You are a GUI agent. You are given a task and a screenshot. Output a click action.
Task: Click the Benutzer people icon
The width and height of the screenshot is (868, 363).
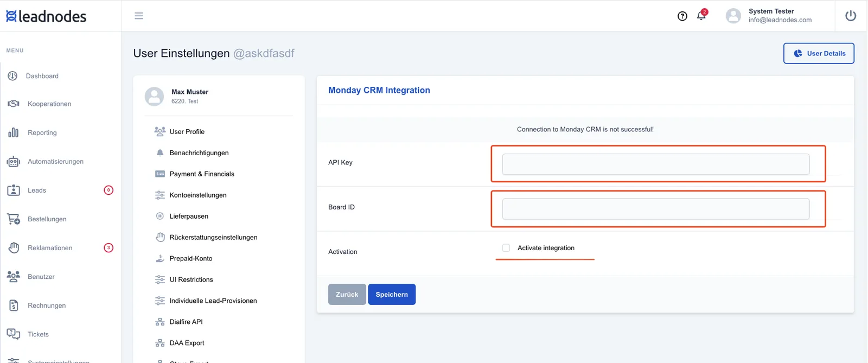(x=14, y=276)
